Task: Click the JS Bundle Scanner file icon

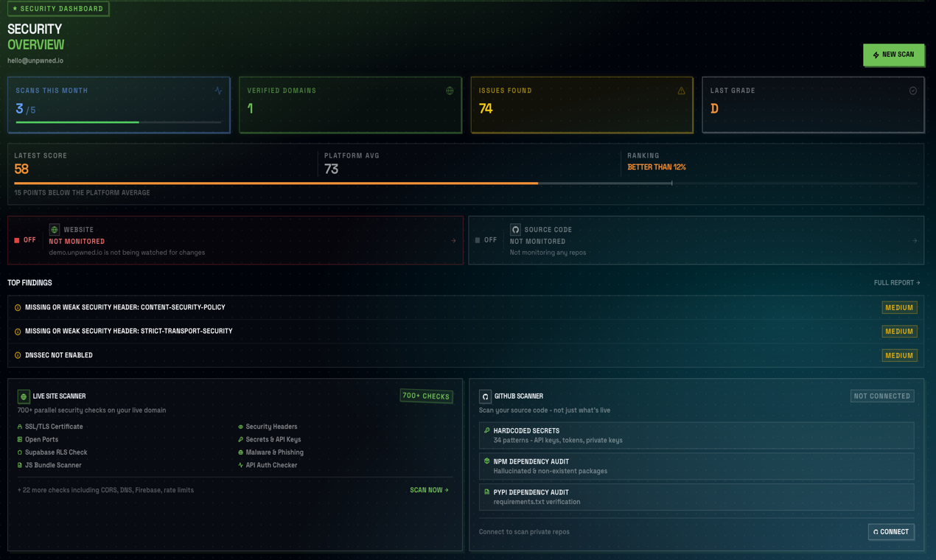Action: tap(20, 465)
